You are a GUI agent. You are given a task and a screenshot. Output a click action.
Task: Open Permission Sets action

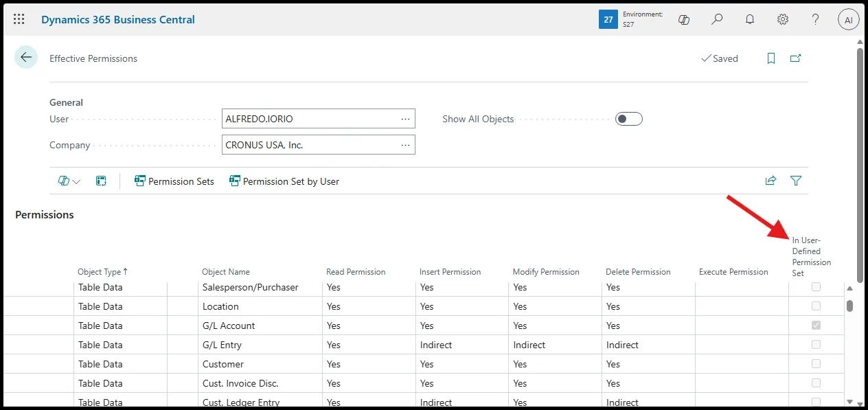click(174, 181)
